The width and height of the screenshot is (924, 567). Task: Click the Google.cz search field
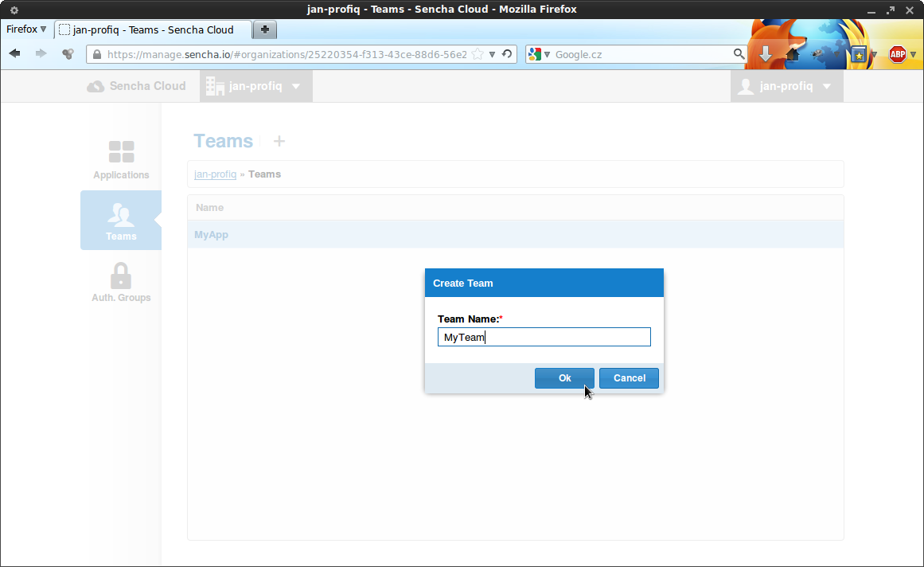[641, 54]
